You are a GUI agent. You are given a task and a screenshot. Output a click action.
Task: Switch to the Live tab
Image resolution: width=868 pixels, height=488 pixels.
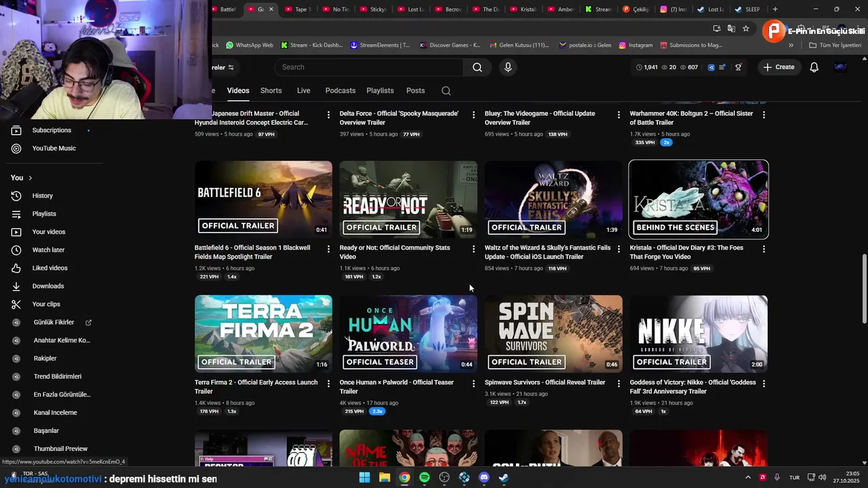click(304, 91)
